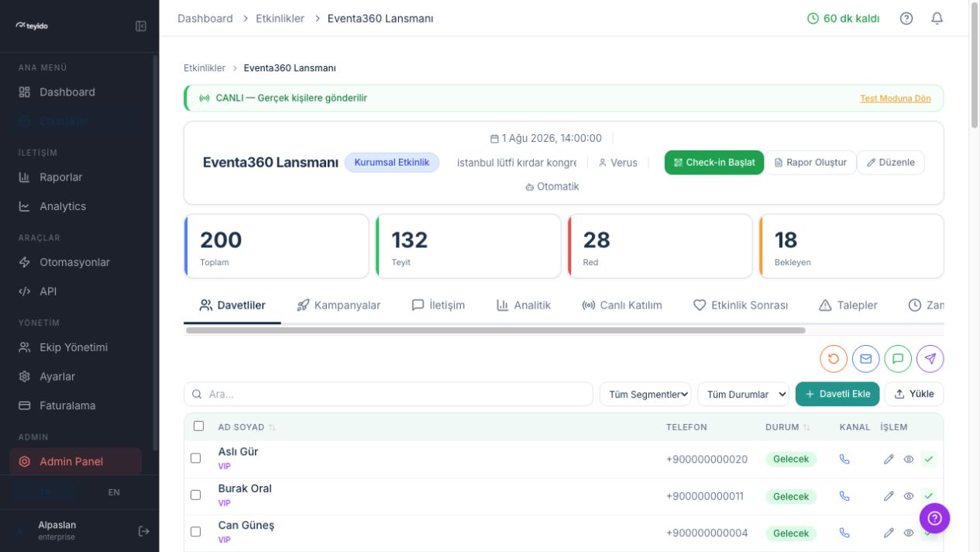Log out using the exit icon beside Alpaslan
Viewport: 980px width, 552px height.
(143, 531)
